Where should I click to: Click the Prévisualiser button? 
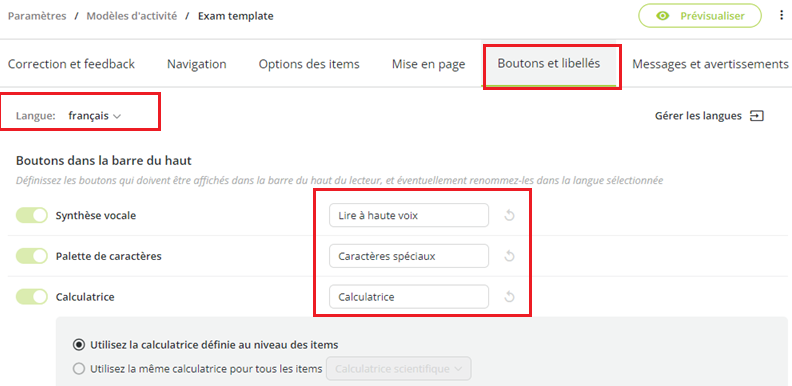(700, 16)
